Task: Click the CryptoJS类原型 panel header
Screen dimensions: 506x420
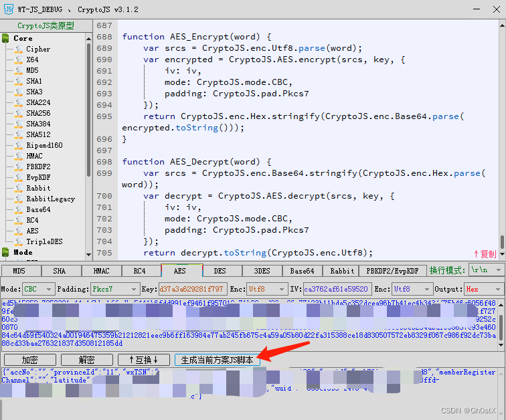Action: (46, 25)
